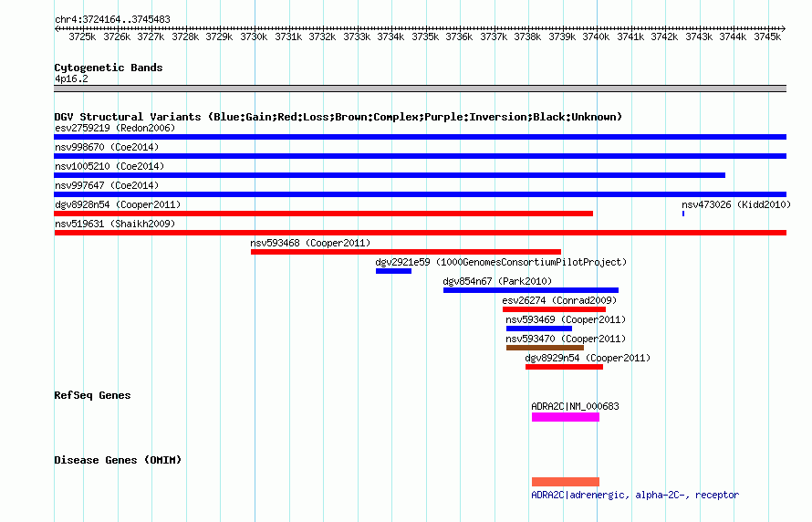812x522 pixels.
Task: Click the 3740k ruler tick label
Action: 596,37
